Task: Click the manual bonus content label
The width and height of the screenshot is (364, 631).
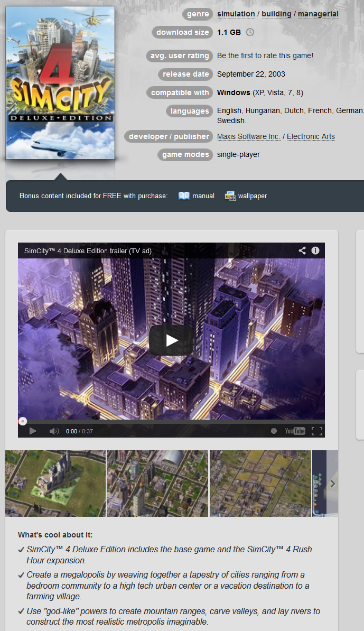Action: click(203, 196)
